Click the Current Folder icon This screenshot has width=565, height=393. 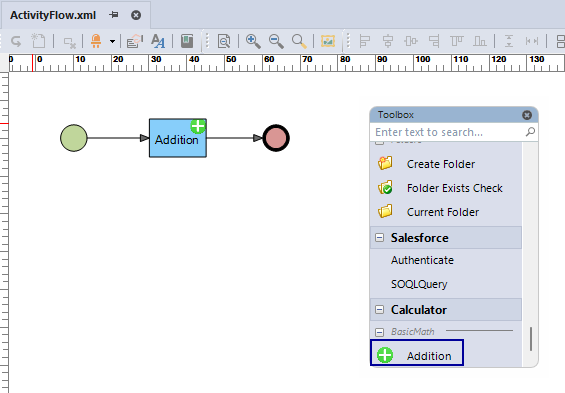(385, 211)
